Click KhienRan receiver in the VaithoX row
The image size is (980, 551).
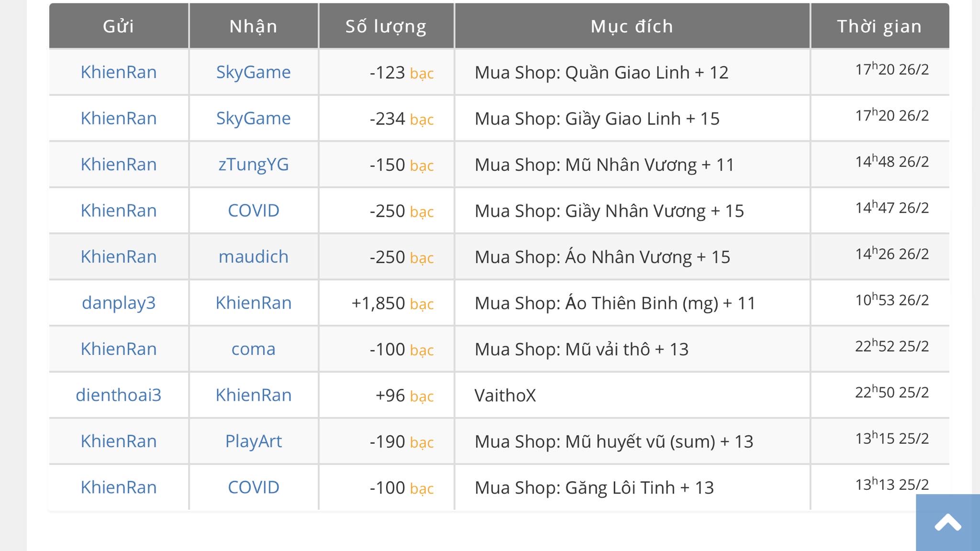[253, 395]
